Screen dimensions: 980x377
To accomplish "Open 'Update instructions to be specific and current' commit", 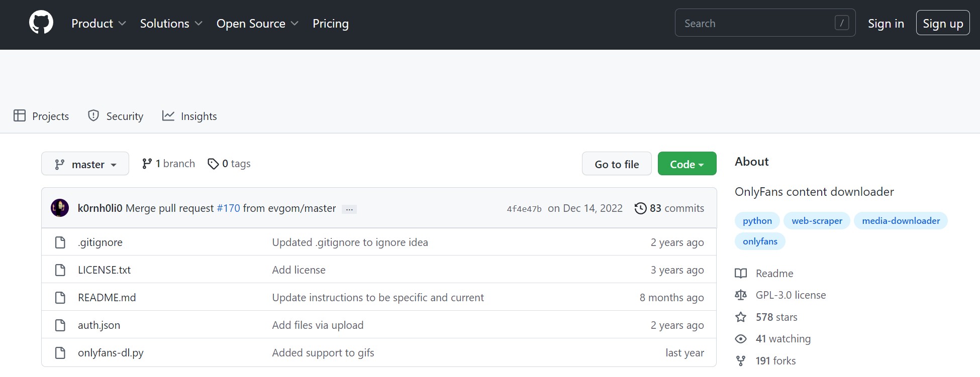I will coord(378,298).
